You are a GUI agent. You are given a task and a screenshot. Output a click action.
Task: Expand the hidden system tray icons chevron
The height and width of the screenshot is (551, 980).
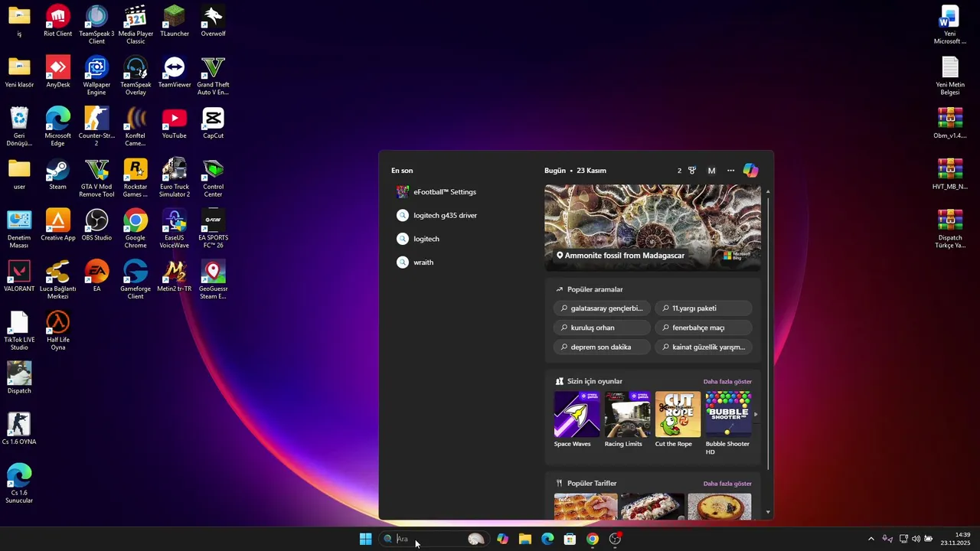[871, 539]
